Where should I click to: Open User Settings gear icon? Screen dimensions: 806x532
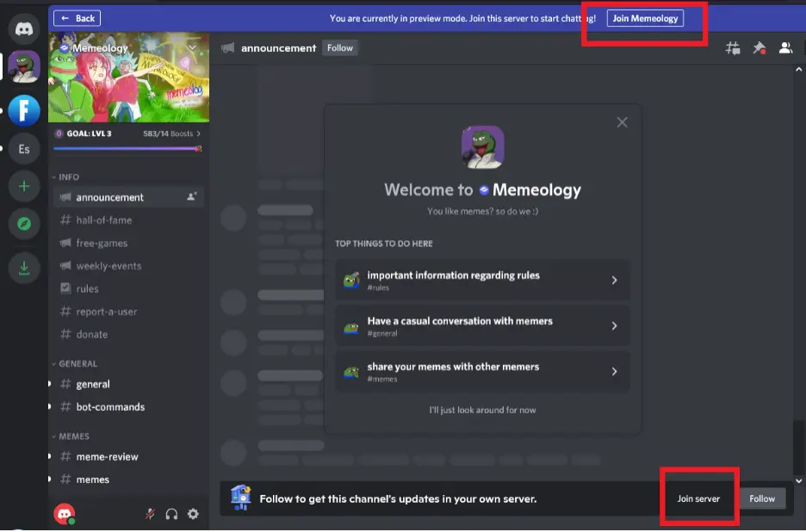tap(193, 514)
